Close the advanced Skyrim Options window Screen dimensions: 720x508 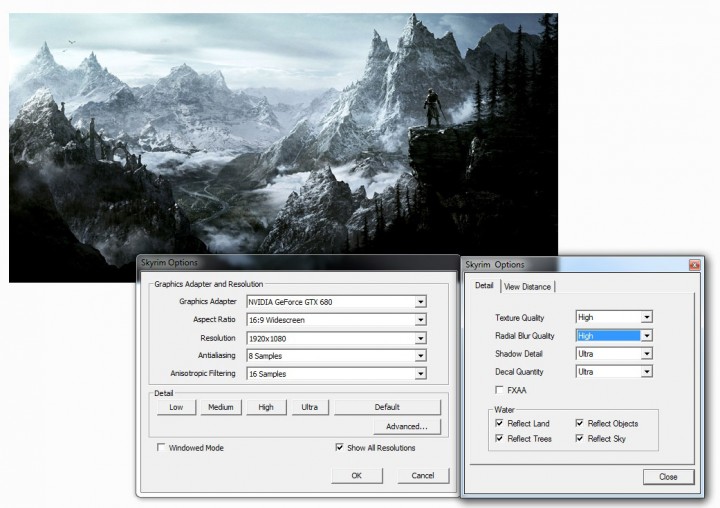pos(694,265)
